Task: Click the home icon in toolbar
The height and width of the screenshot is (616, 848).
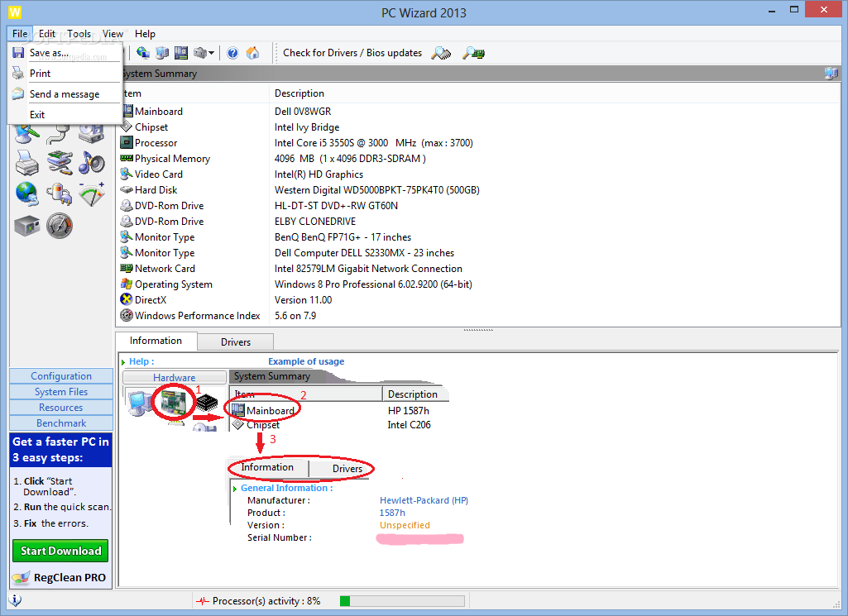Action: [252, 52]
